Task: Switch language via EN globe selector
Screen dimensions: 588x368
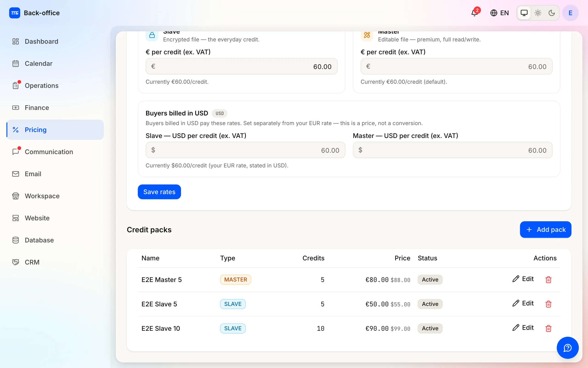Action: coord(500,13)
